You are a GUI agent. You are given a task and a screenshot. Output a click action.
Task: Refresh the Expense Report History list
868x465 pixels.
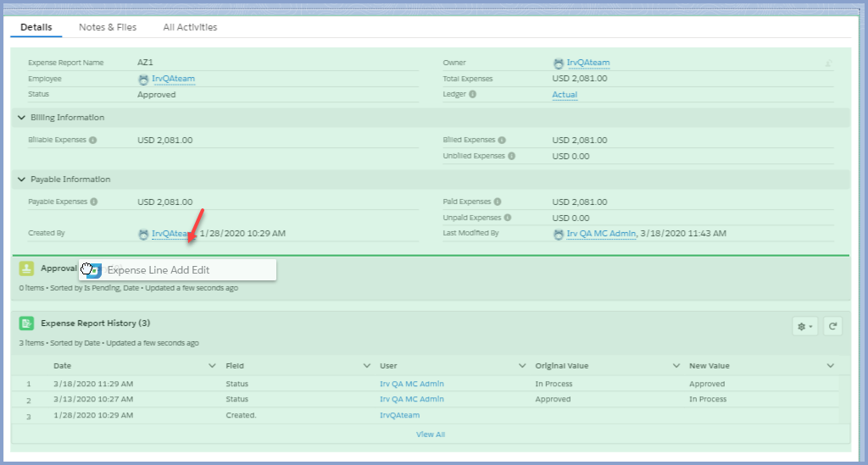tap(832, 326)
